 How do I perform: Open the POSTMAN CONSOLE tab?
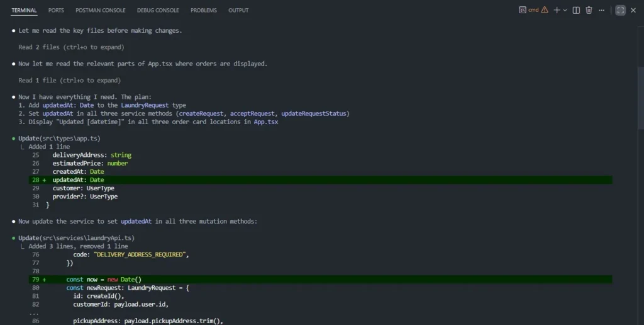tap(100, 10)
